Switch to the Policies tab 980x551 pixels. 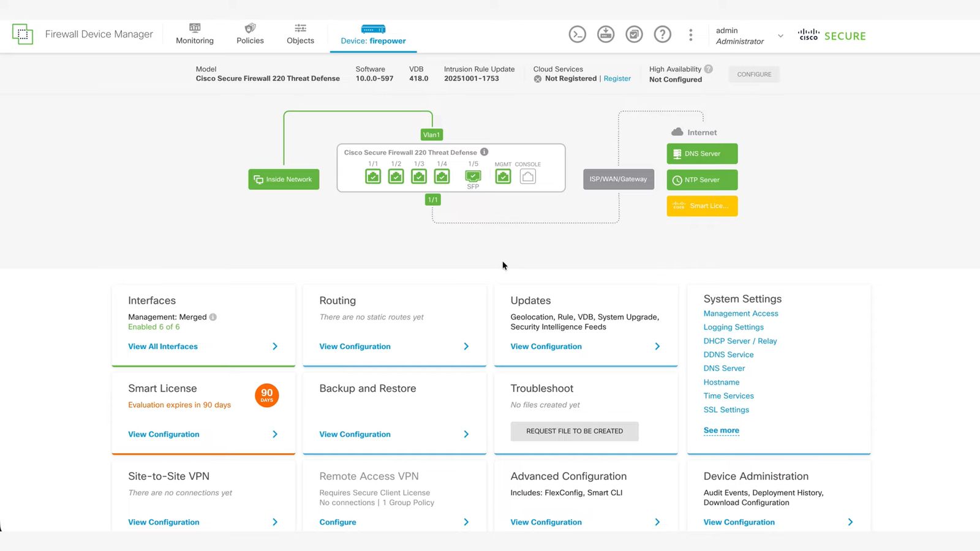pyautogui.click(x=250, y=34)
